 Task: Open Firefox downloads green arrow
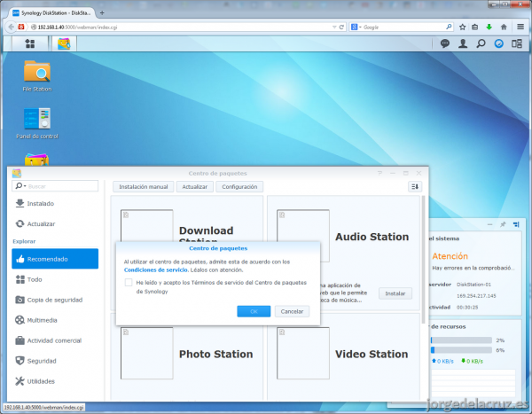tap(489, 27)
